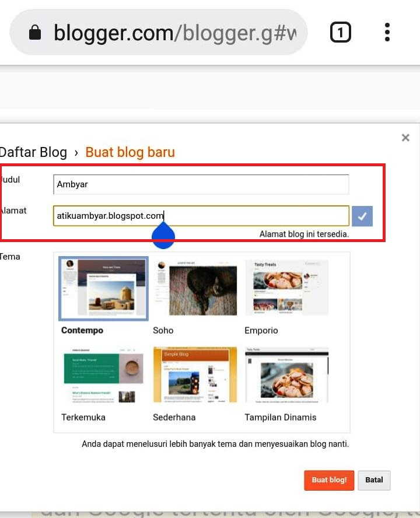This screenshot has width=420, height=518.
Task: Click the Tema label
Action: pyautogui.click(x=10, y=256)
